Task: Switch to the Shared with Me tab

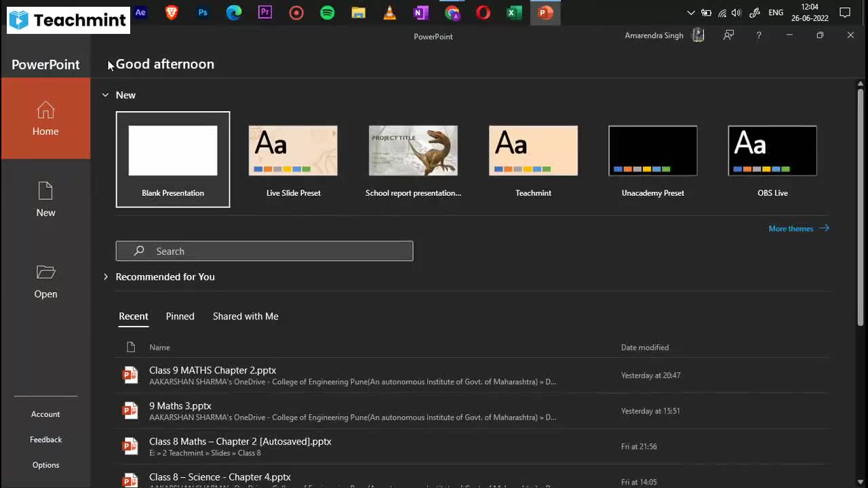Action: pos(245,317)
